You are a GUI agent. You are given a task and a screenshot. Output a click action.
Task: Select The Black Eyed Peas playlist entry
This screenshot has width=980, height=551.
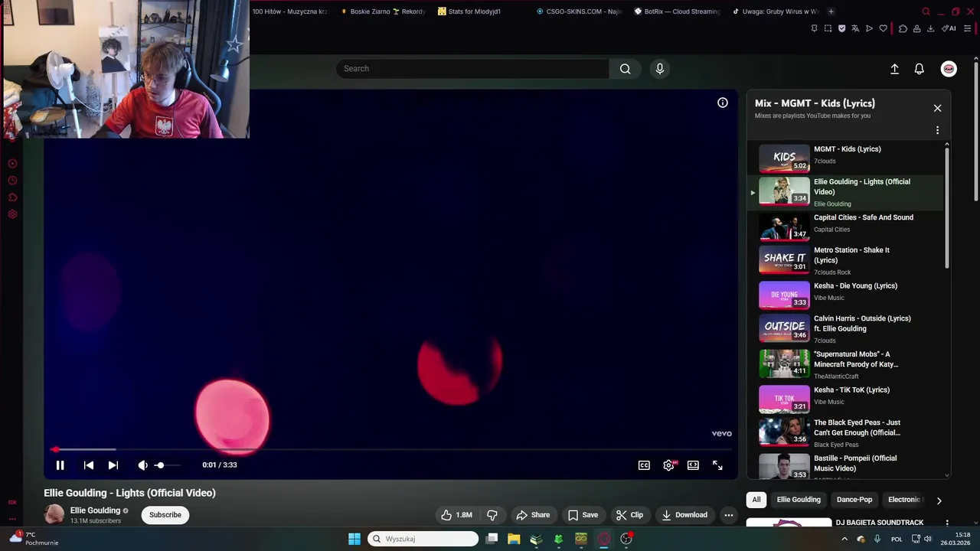point(846,432)
